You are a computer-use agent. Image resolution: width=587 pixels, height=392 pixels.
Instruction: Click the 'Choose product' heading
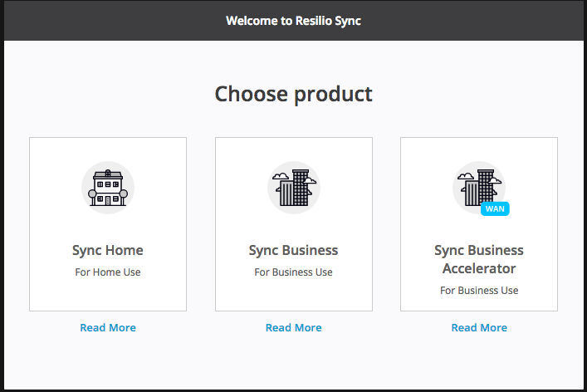294,94
